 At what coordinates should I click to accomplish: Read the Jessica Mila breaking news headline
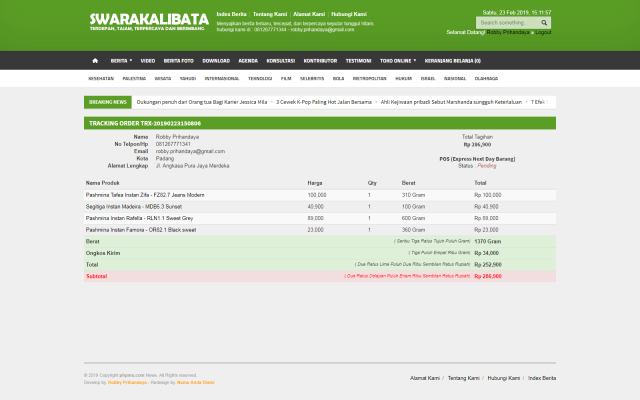coord(202,102)
